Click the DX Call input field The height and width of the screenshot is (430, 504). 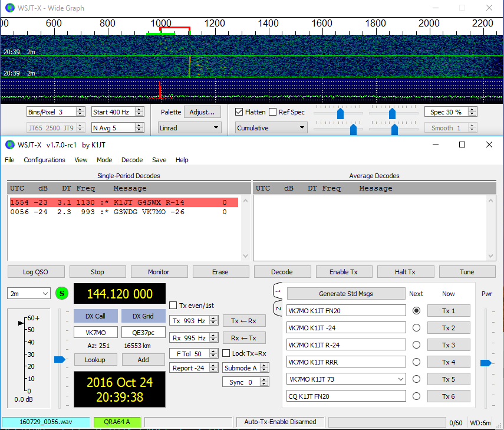click(95, 332)
